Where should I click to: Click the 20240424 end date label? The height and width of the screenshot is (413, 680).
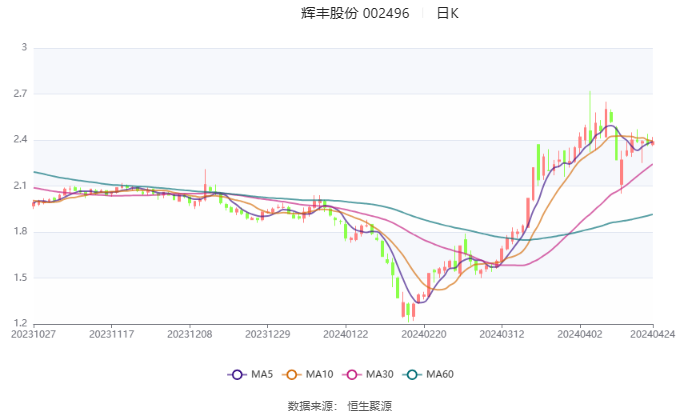tap(653, 334)
